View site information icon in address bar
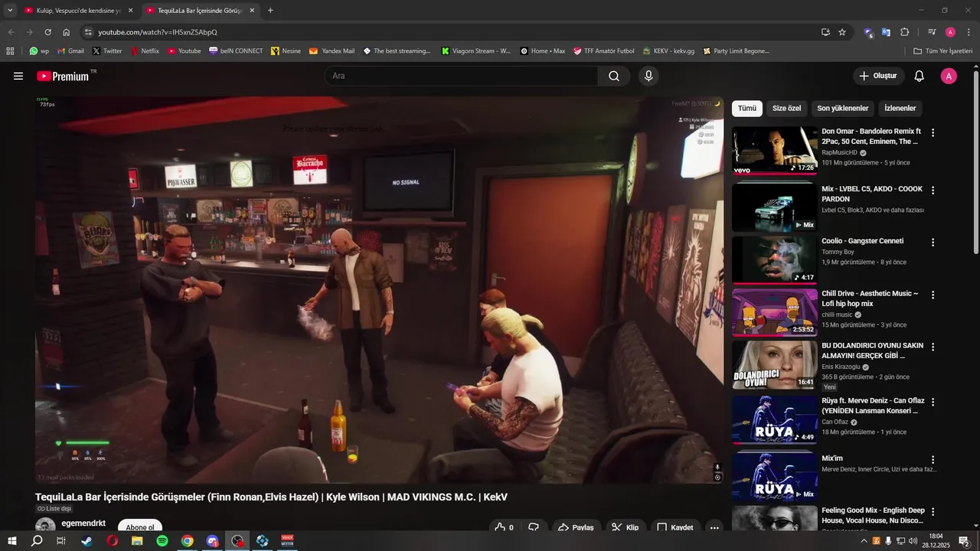The height and width of the screenshot is (551, 980). pyautogui.click(x=88, y=32)
